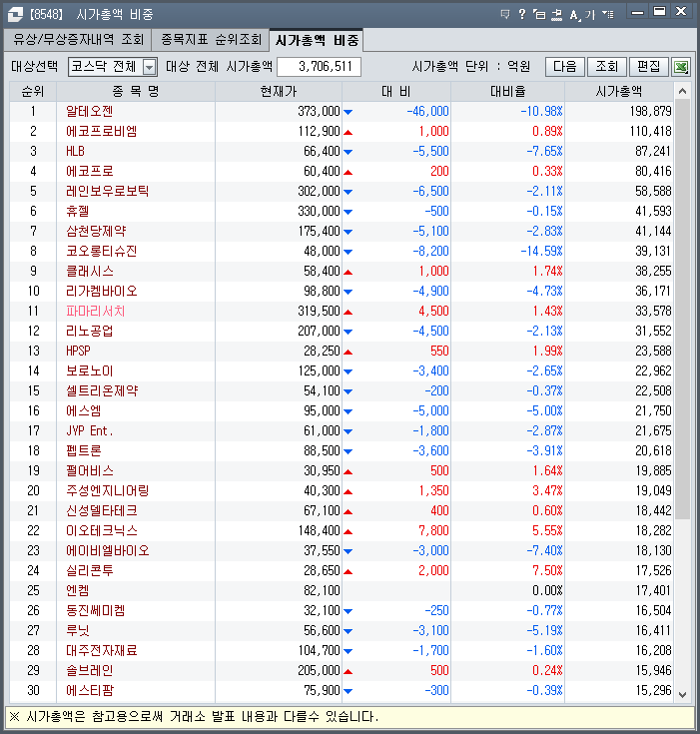Viewport: 700px width, 734px height.
Task: Select stock 엔켐
Action: tap(77, 591)
